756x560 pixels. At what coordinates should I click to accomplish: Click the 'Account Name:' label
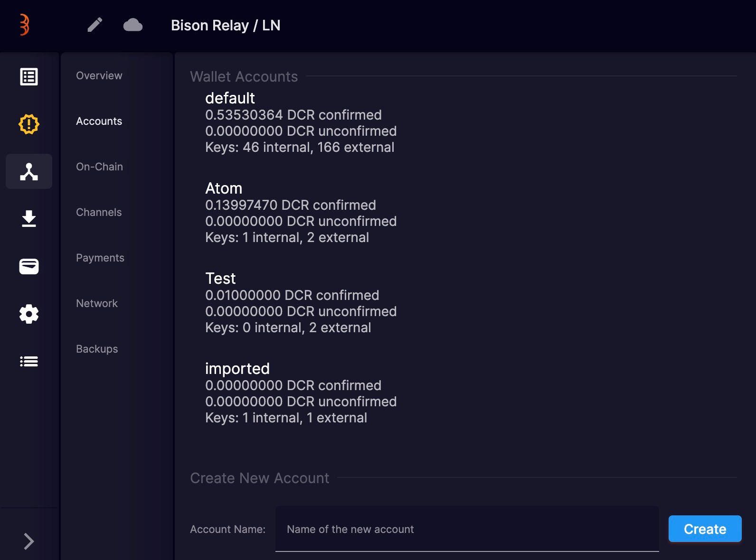228,529
